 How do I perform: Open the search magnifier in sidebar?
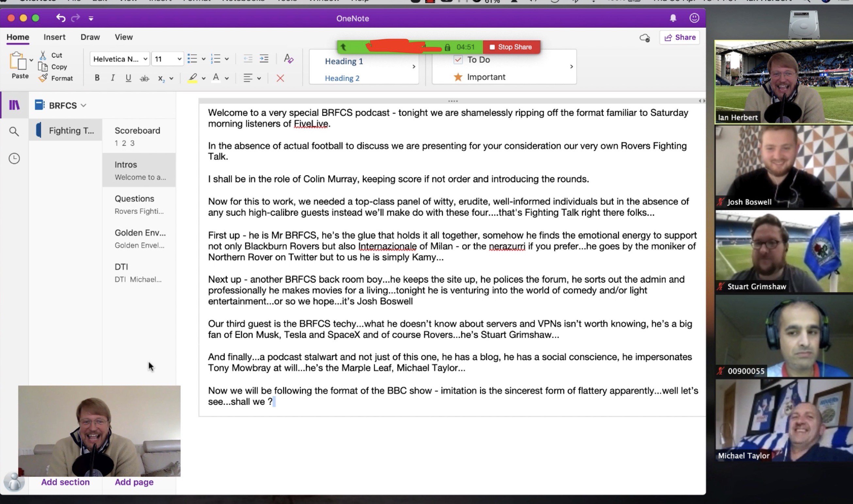(14, 131)
